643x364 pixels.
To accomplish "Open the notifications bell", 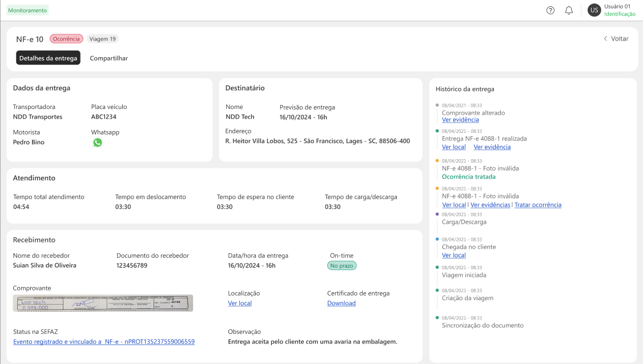I will click(x=569, y=10).
